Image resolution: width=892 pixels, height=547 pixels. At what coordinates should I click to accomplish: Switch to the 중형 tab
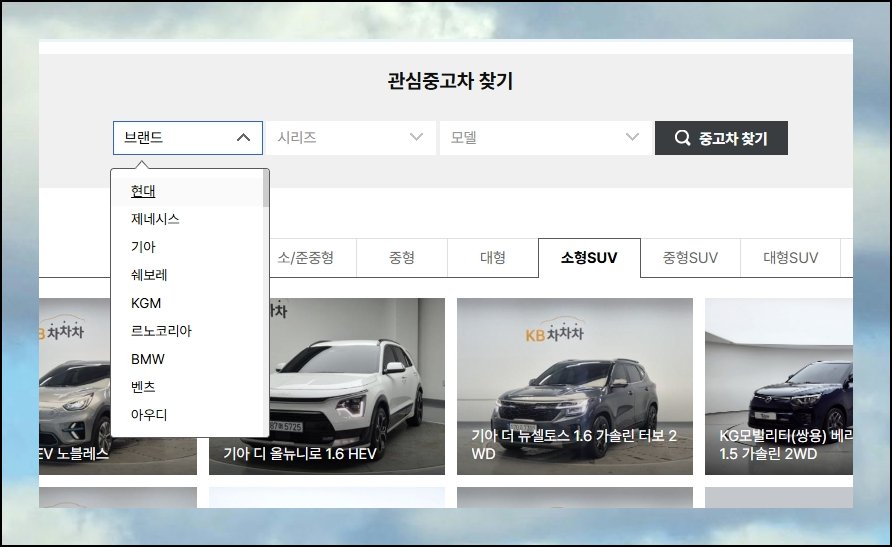[402, 258]
